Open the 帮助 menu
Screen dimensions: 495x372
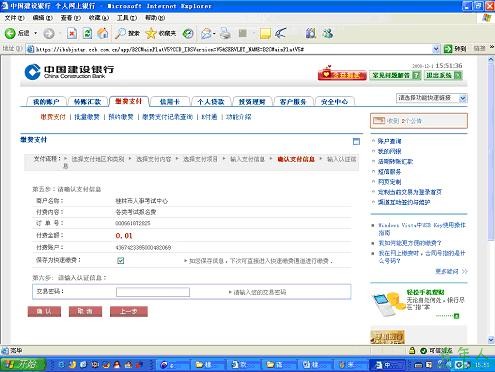tap(155, 18)
